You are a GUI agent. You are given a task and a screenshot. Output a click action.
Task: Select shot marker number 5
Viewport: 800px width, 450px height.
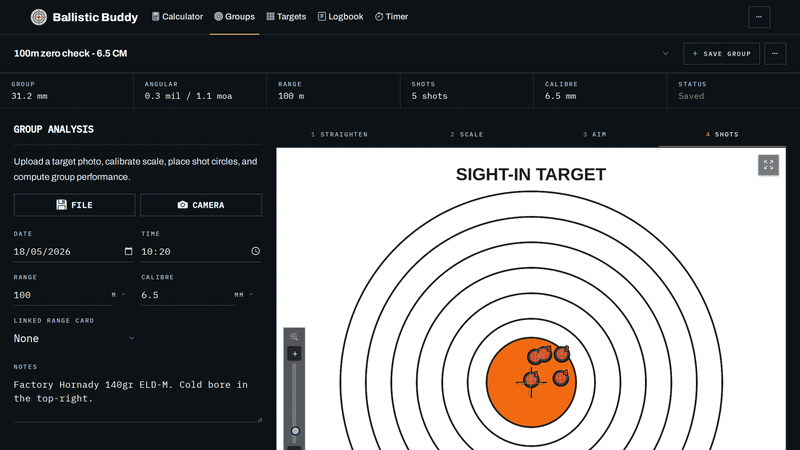[x=544, y=355]
